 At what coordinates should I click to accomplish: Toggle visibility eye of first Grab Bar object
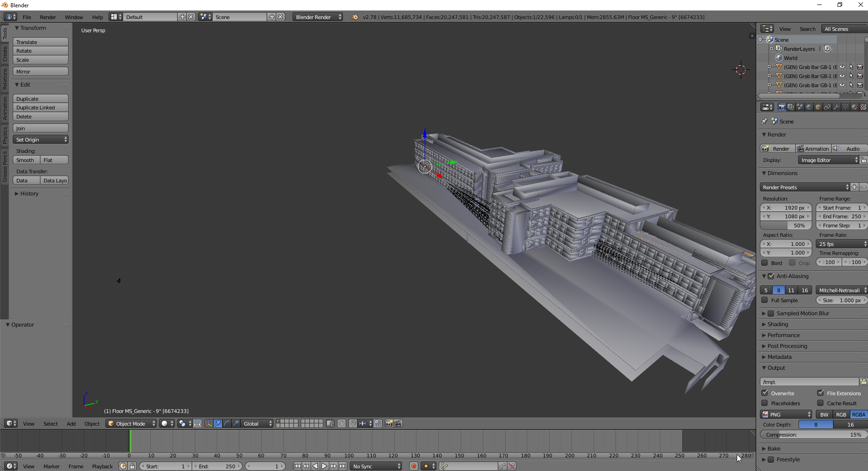coord(842,67)
